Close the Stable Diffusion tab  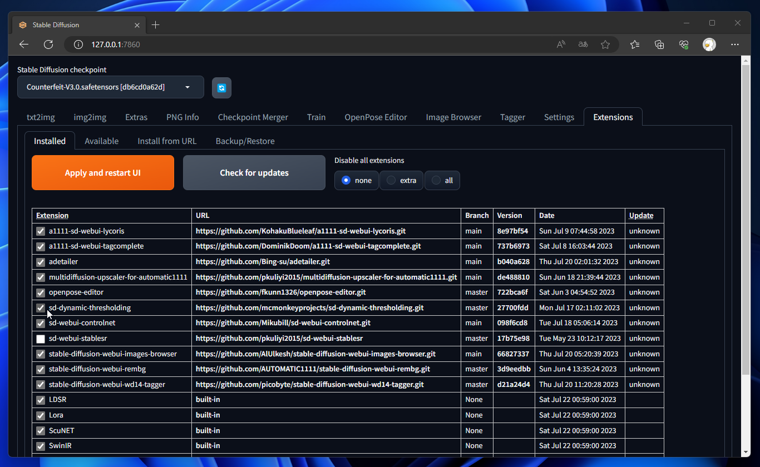point(137,25)
